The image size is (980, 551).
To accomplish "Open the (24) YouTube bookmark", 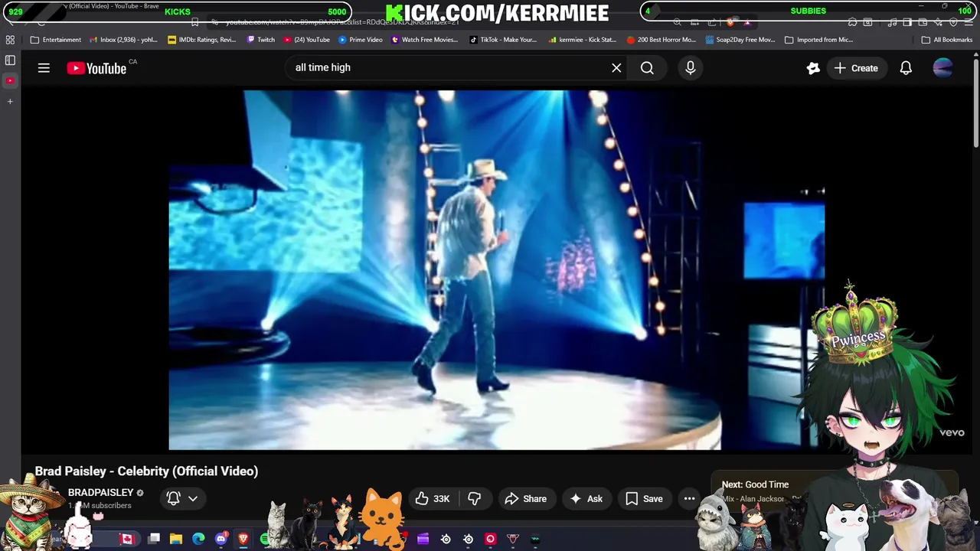I will click(306, 40).
